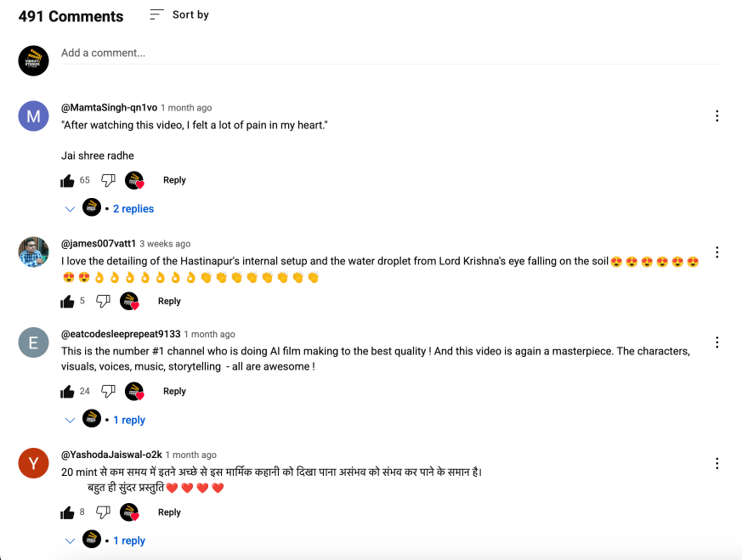This screenshot has height=560, width=742.
Task: Open three-dot menu on YashodaJaiswal comment
Action: [717, 463]
